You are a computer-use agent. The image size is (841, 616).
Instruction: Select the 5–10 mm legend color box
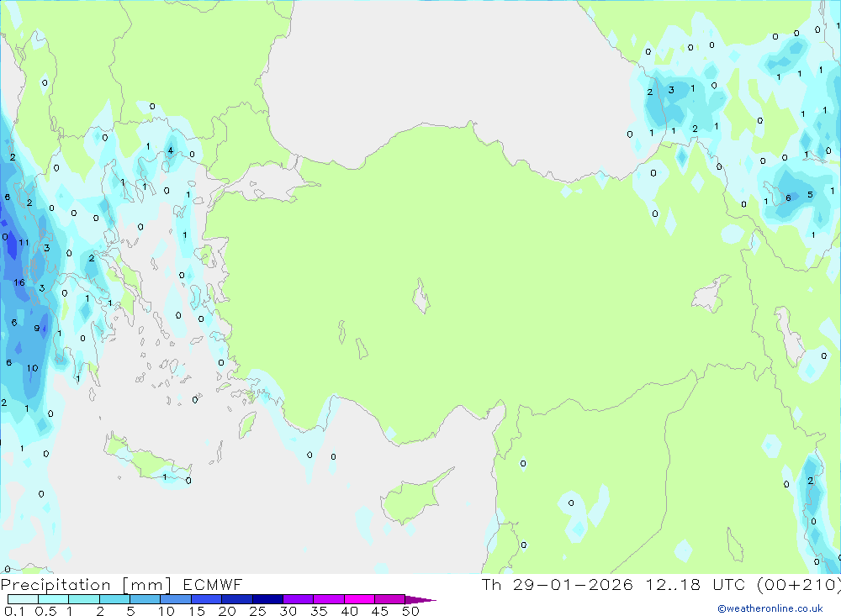coord(145,599)
